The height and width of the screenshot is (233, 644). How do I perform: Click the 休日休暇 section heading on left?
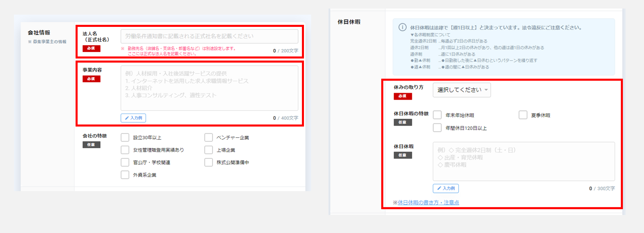[x=349, y=22]
